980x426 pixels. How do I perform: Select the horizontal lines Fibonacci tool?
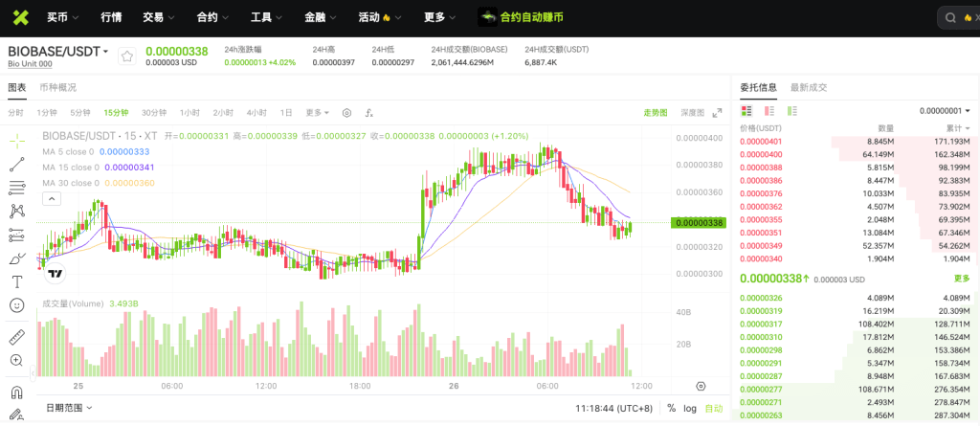coord(17,188)
